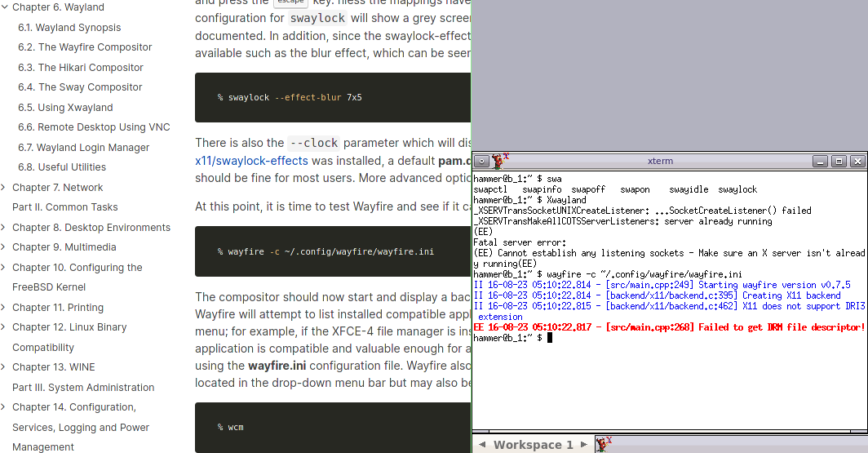The image size is (868, 453).
Task: Open Chapter 8. Desktop Environments link text
Action: click(x=91, y=227)
